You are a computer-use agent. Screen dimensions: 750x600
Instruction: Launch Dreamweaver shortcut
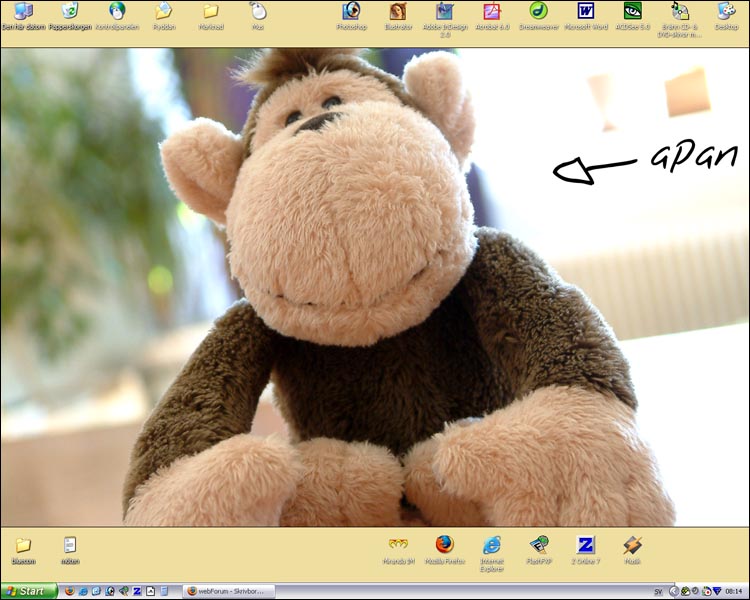coord(539,11)
